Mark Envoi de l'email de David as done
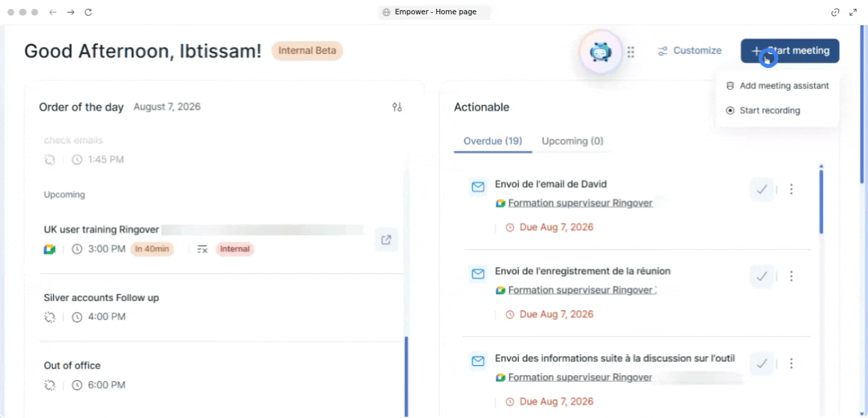Image resolution: width=868 pixels, height=418 pixels. click(x=762, y=189)
